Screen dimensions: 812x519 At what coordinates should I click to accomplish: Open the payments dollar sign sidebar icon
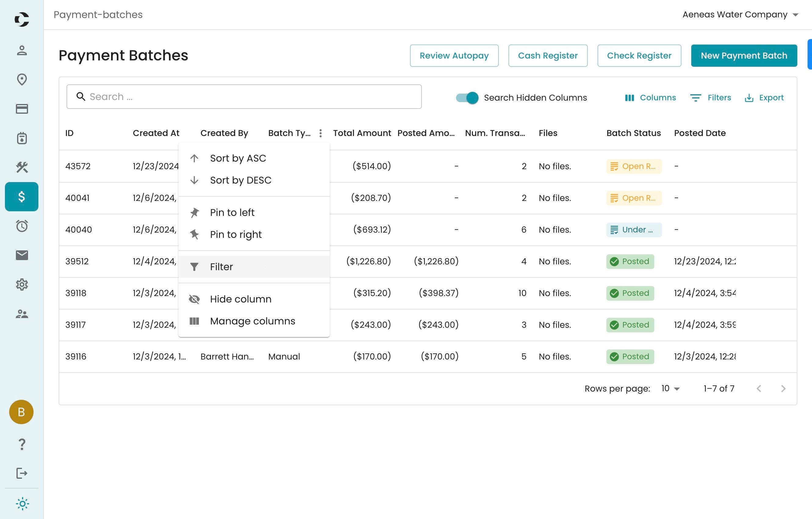click(22, 196)
